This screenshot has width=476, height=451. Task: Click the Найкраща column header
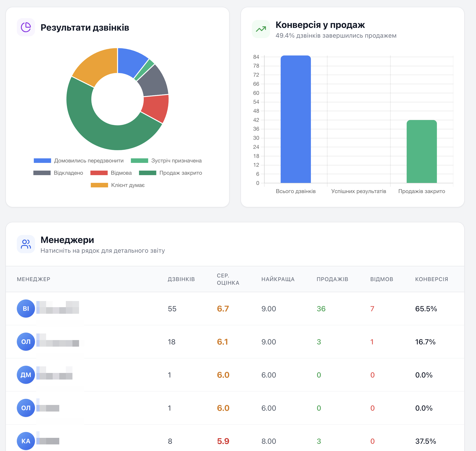click(278, 279)
